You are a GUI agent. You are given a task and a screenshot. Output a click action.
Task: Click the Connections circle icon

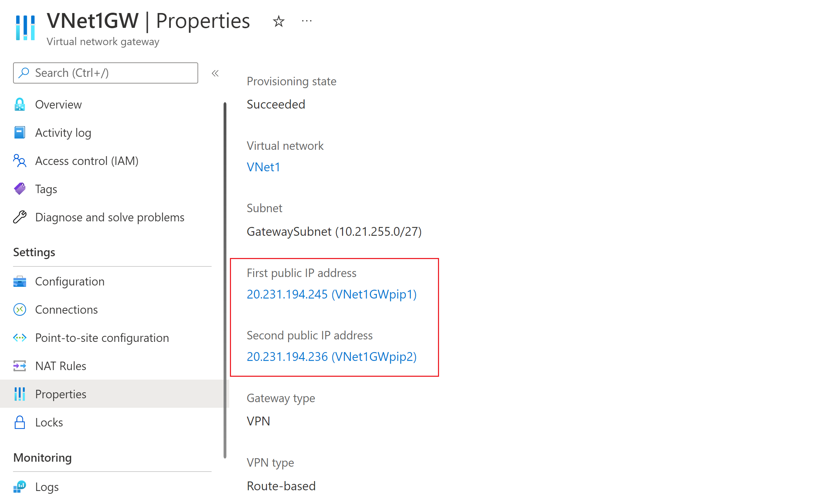click(x=20, y=310)
